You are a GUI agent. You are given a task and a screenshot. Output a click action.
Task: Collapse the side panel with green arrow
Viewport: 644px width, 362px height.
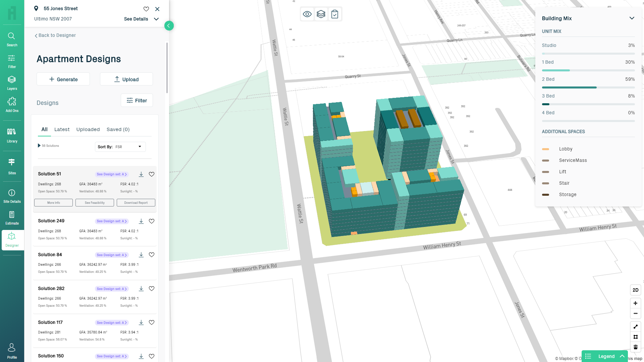pos(169,26)
